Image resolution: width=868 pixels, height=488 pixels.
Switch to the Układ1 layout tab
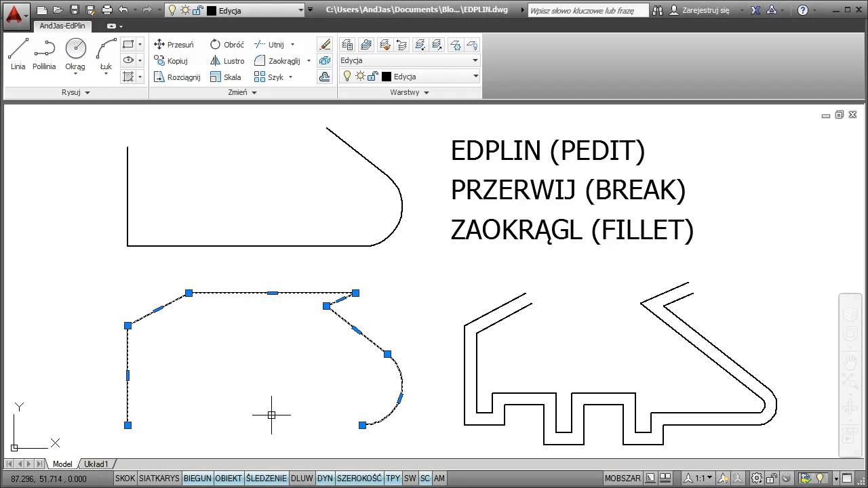[96, 464]
